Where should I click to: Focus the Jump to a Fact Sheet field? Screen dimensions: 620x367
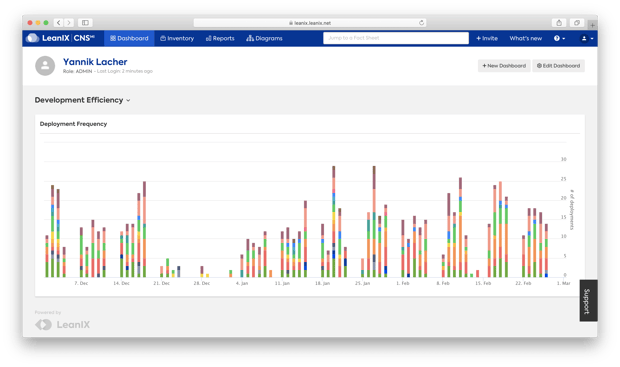[396, 38]
